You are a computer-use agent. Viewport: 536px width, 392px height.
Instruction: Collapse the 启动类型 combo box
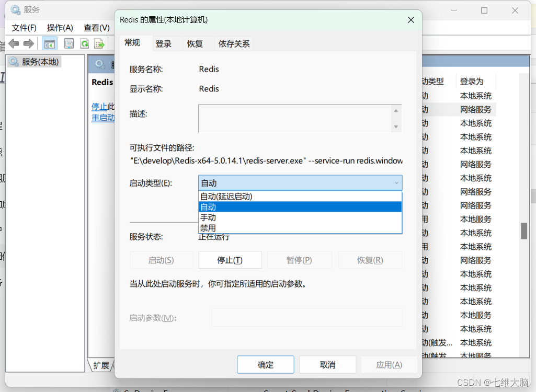point(300,183)
